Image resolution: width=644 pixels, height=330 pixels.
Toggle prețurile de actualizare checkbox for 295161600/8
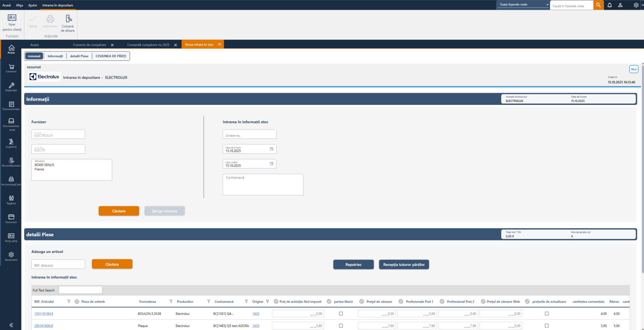pos(546,326)
